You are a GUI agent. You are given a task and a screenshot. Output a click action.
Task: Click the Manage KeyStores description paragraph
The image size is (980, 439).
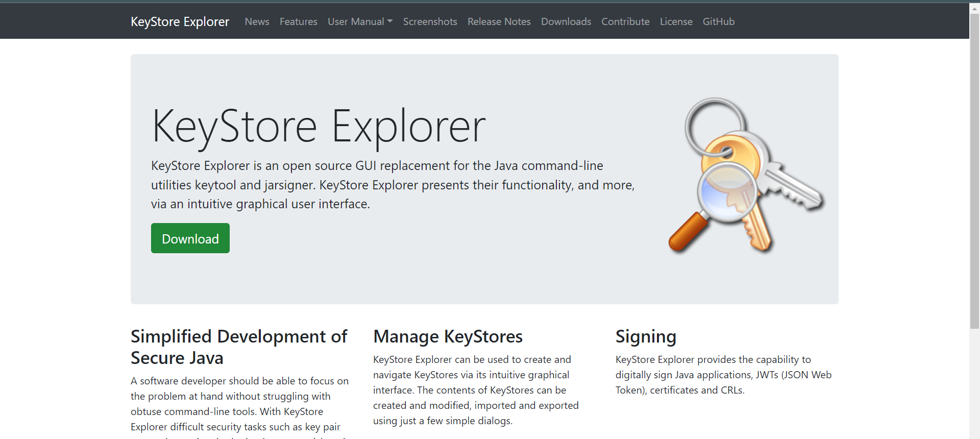[476, 390]
